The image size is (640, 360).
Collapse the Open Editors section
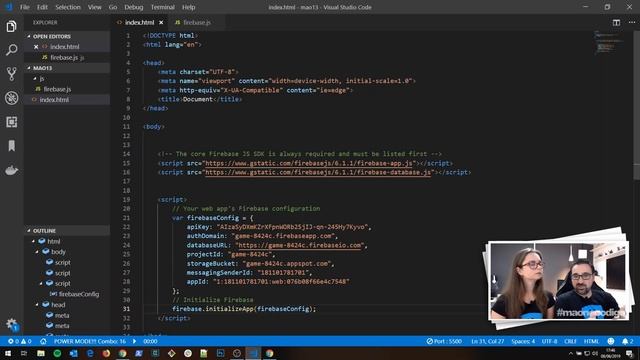point(29,36)
